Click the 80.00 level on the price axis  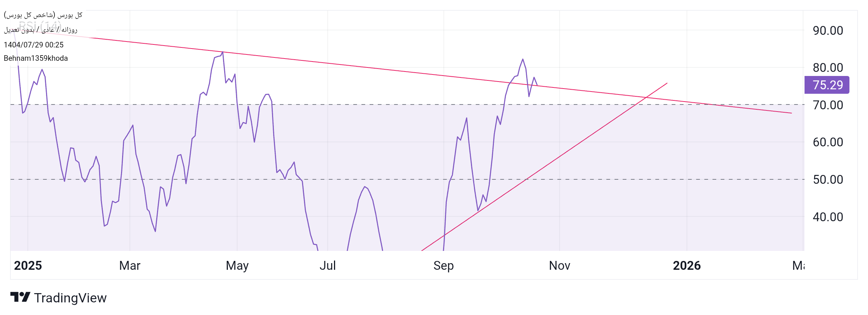[828, 67]
